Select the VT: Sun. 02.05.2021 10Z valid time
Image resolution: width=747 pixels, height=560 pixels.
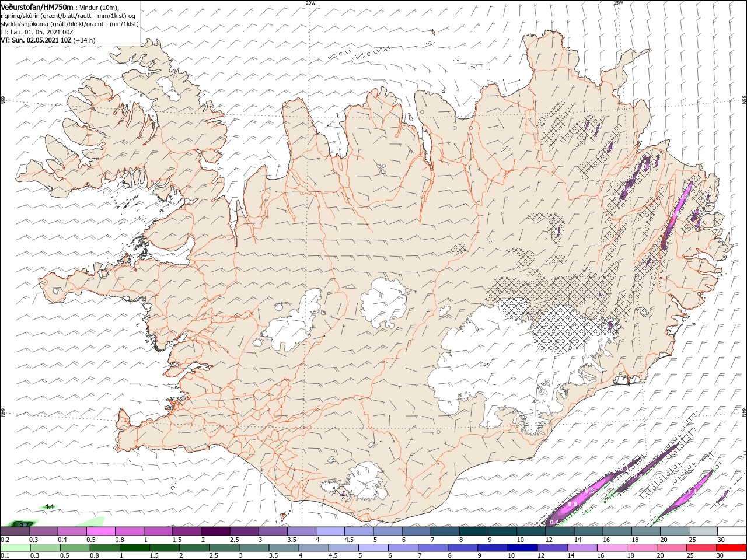[36, 40]
